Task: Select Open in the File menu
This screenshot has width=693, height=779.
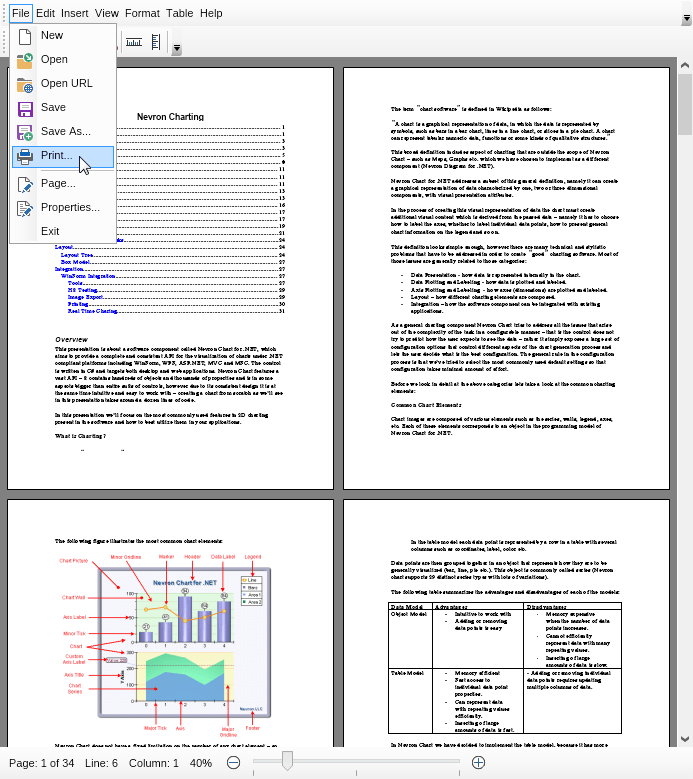Action: 54,59
